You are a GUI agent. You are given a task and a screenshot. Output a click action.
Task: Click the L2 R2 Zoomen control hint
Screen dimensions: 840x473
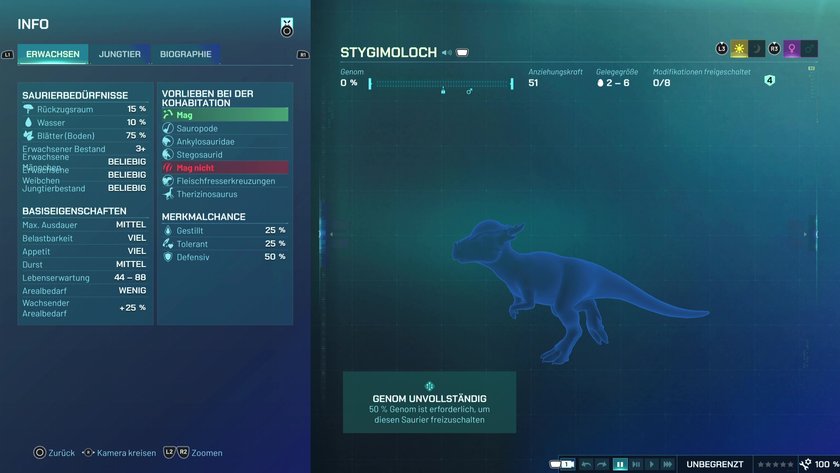(x=193, y=453)
